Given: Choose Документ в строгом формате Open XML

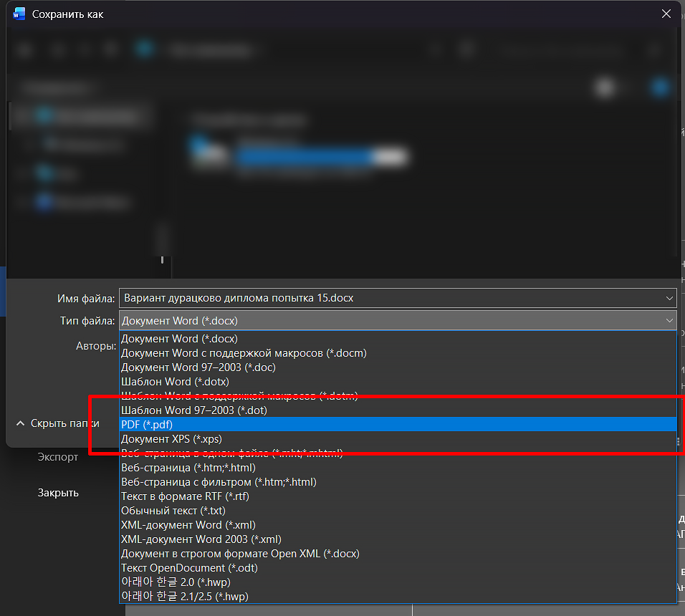Looking at the screenshot, I should (240, 554).
